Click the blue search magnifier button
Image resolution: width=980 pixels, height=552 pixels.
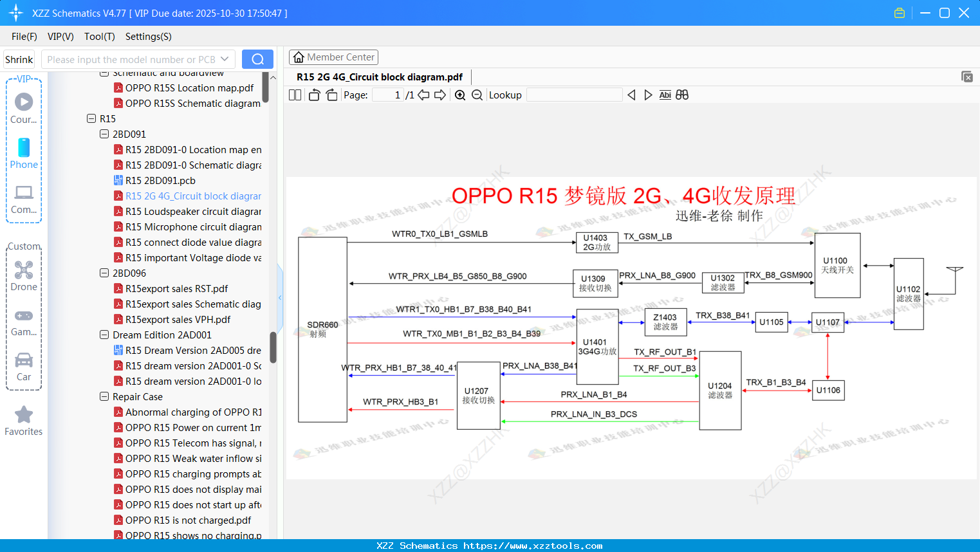point(257,59)
